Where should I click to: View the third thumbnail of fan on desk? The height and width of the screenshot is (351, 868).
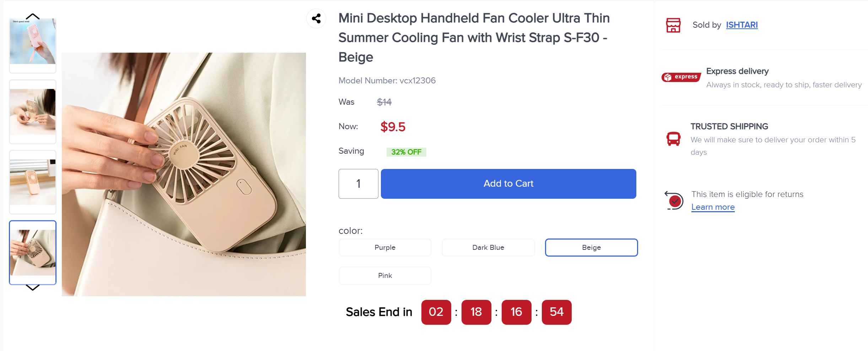(33, 182)
